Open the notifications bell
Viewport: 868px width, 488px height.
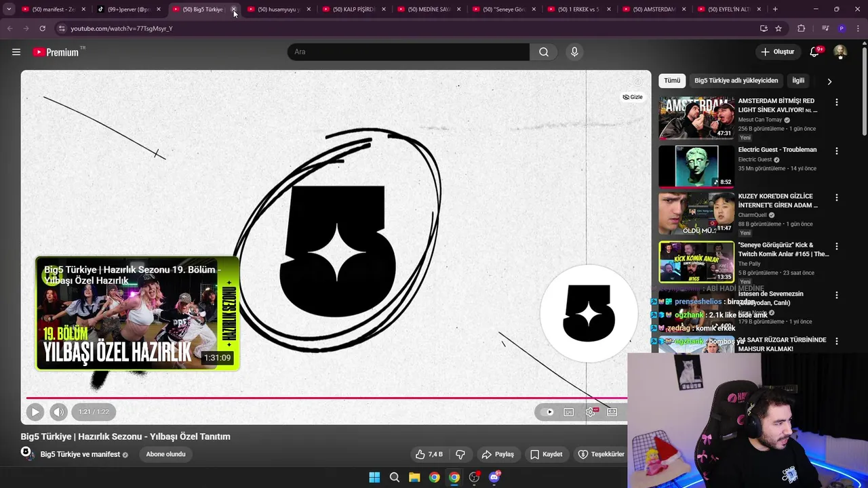click(814, 52)
